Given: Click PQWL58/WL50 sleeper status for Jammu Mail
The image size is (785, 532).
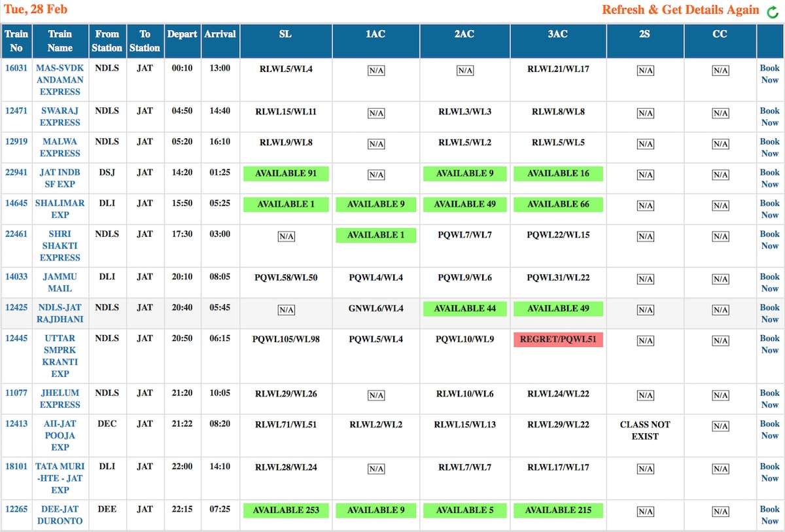Looking at the screenshot, I should [x=286, y=277].
